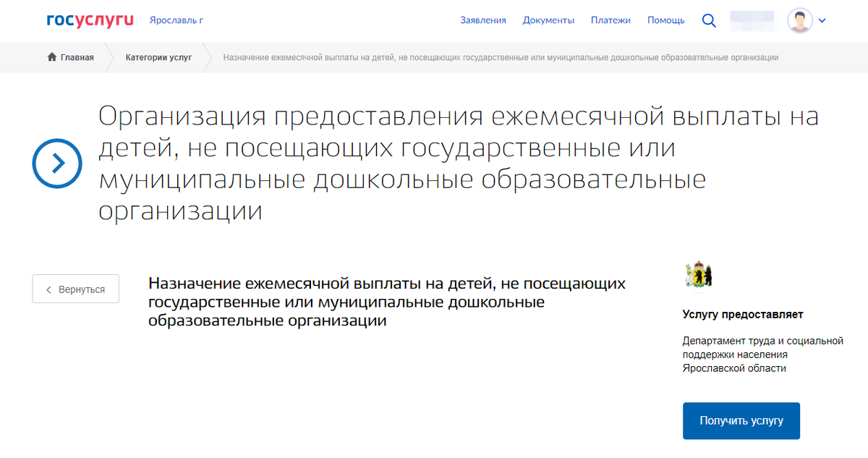
Task: Click the main page heading Организация предоставления
Action: [459, 164]
